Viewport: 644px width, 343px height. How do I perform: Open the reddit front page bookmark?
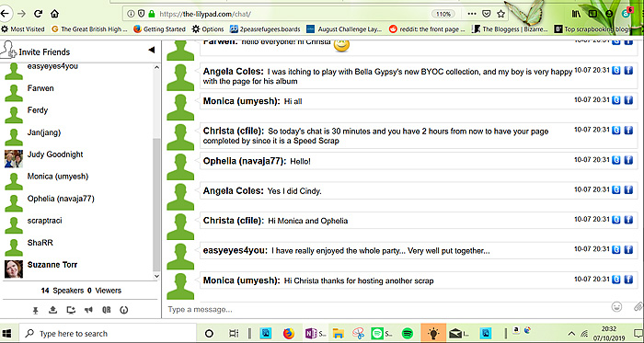pos(427,29)
